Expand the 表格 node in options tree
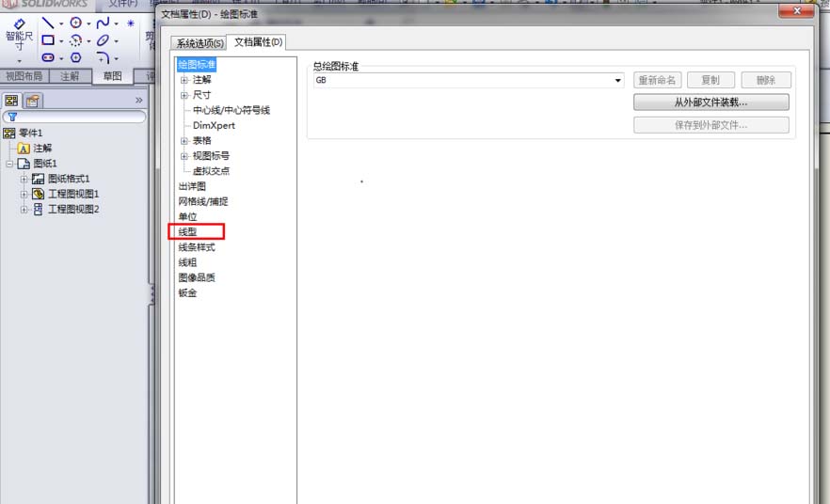The height and width of the screenshot is (504, 830). [184, 141]
